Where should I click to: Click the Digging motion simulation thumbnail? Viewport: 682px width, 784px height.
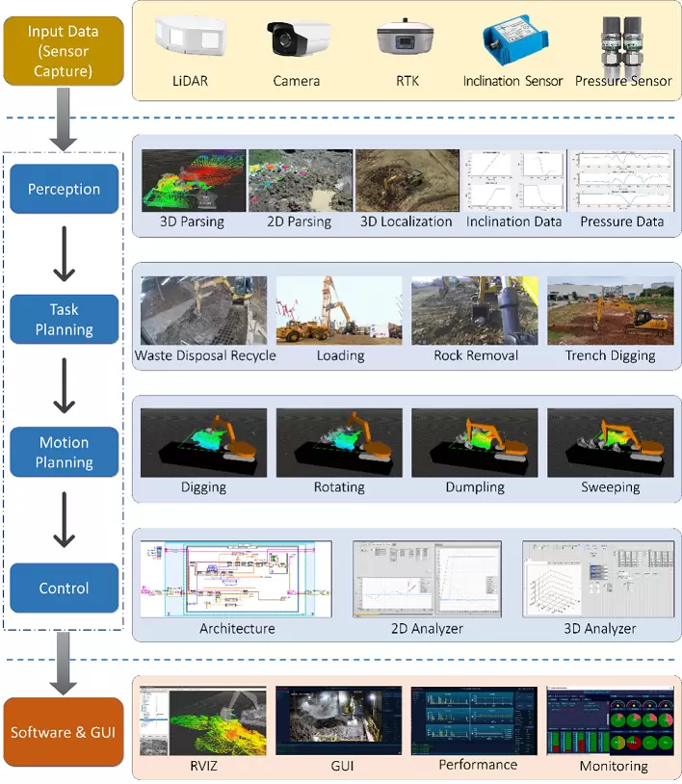click(204, 443)
